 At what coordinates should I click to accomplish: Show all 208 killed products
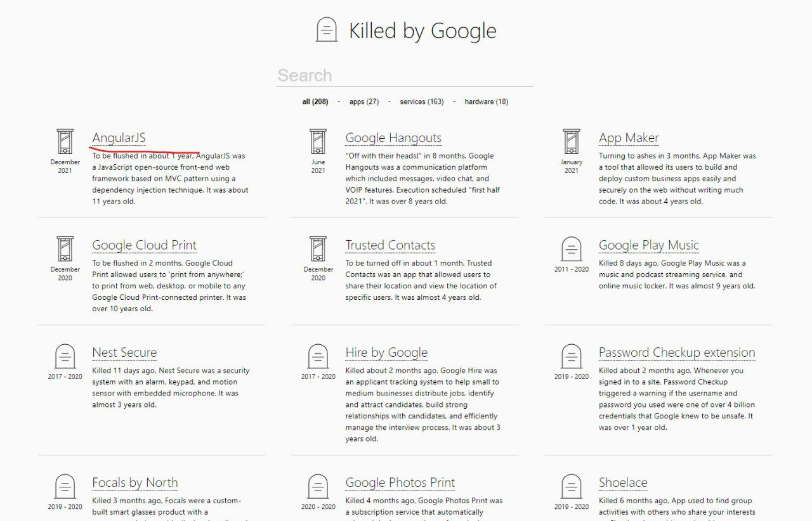pos(315,101)
